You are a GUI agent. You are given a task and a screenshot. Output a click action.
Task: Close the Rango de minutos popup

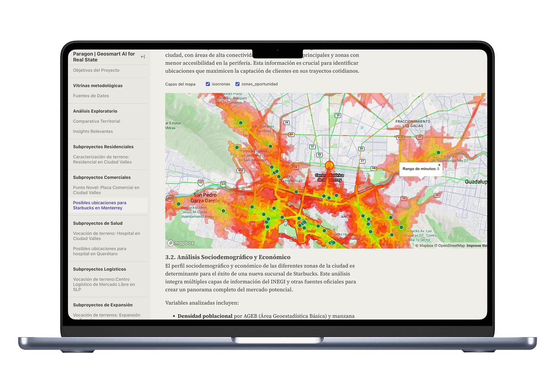(x=439, y=165)
